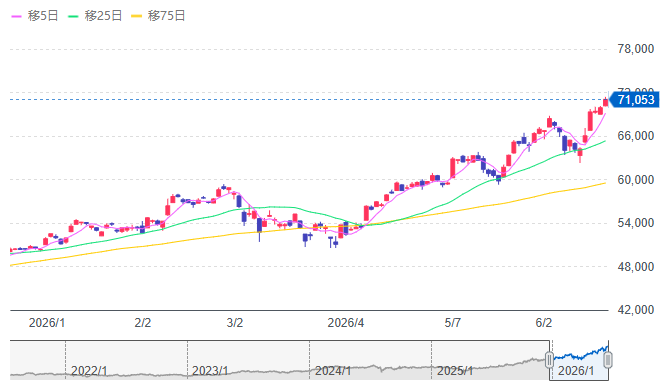
Task: Click the 3/2 date axis label
Action: (x=235, y=323)
